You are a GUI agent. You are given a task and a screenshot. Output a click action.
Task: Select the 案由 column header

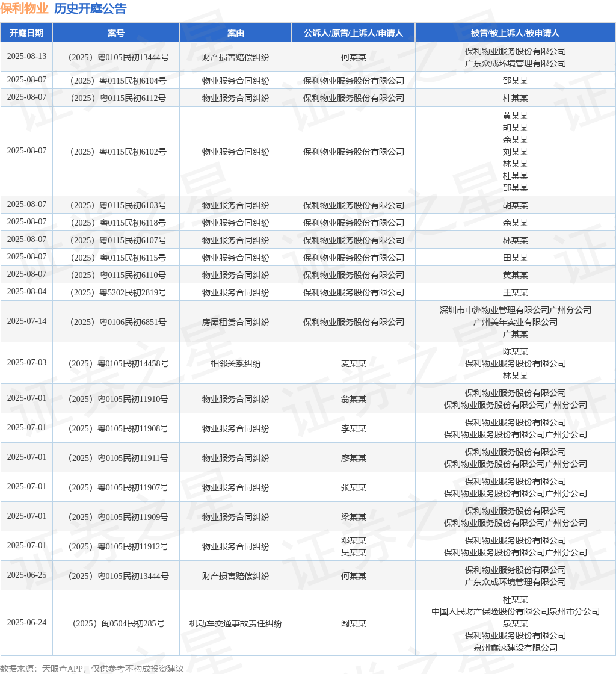point(235,33)
